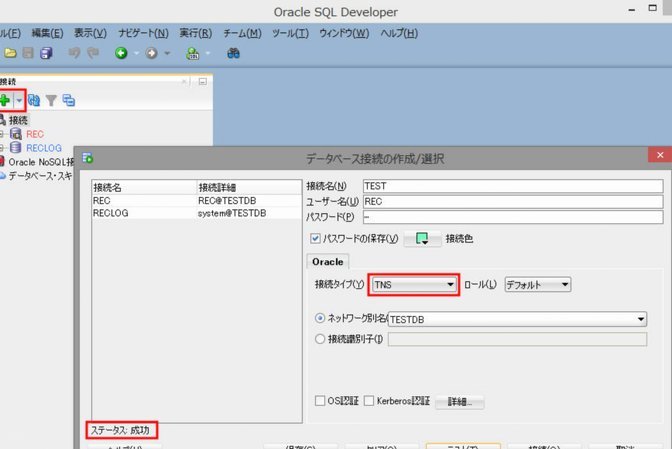Click the ステータス: 成功 status text
672x449 pixels.
click(x=120, y=430)
